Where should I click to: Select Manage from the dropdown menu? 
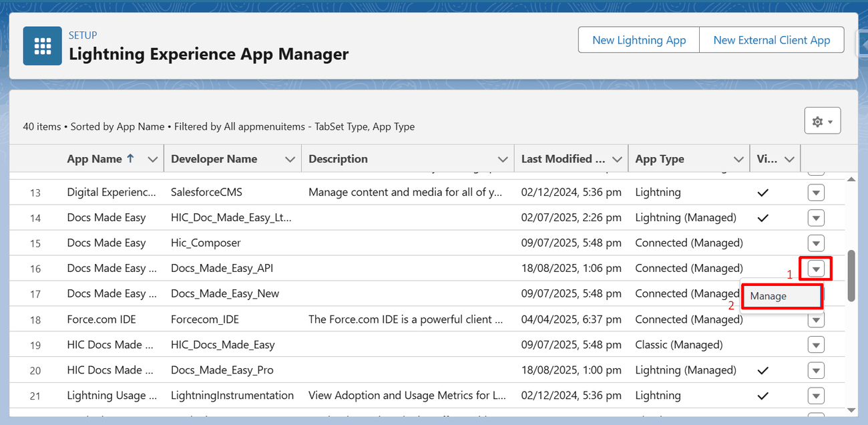coord(782,296)
